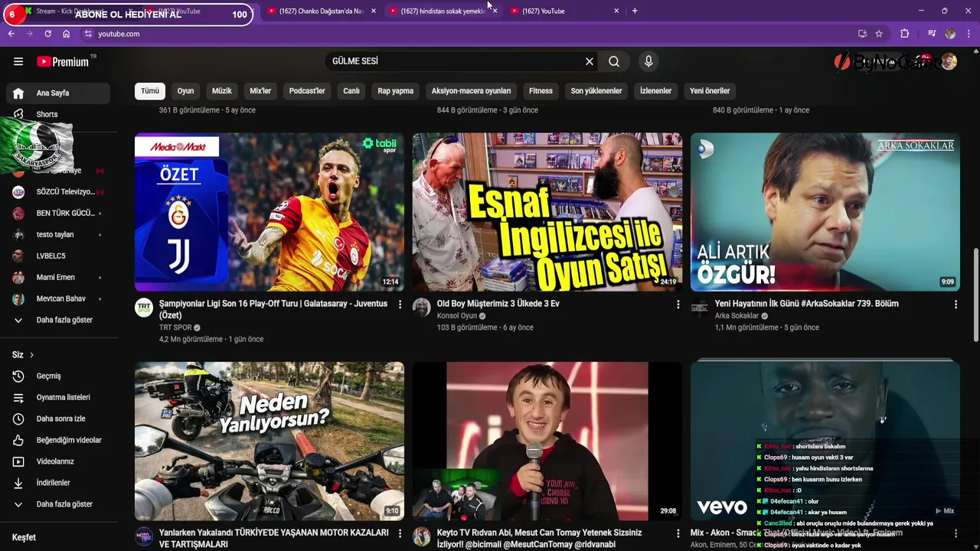The height and width of the screenshot is (551, 980).
Task: Open the title Yeni Hayatının İlk Günü #ArkaSokaklar
Action: [x=807, y=304]
